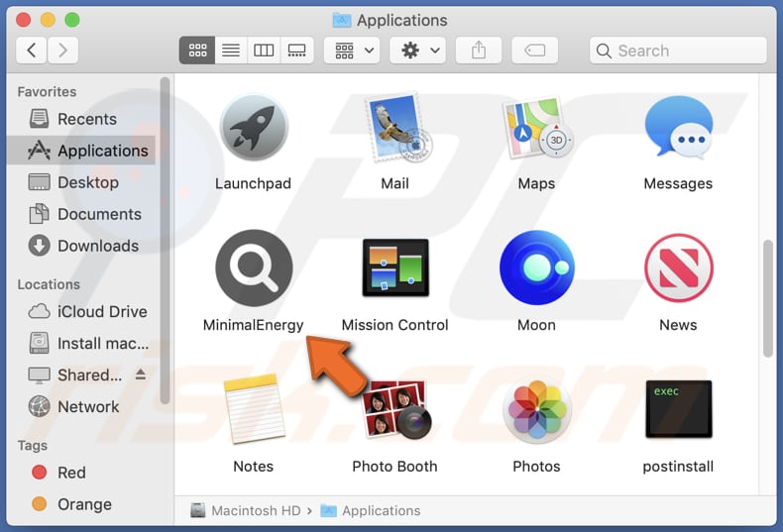
Task: Click the Launchpad name label
Action: pos(253,183)
